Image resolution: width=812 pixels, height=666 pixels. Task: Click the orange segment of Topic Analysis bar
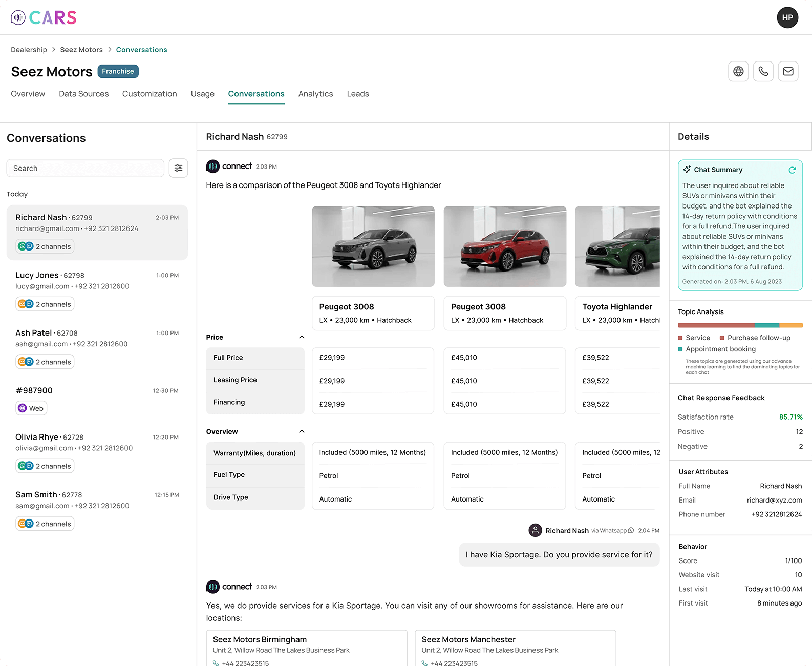point(791,325)
